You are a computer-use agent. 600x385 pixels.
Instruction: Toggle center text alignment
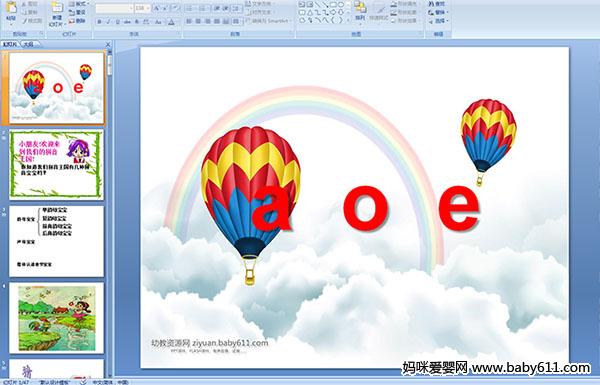198,21
